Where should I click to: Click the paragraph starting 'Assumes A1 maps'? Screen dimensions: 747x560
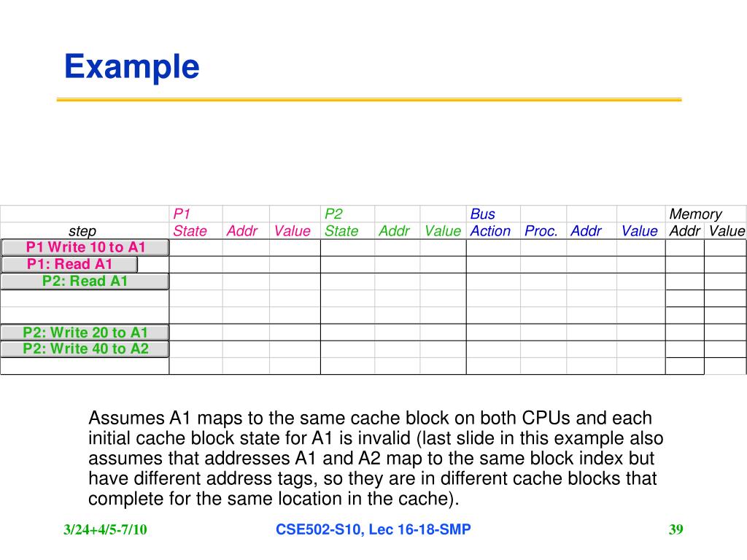pyautogui.click(x=376, y=458)
